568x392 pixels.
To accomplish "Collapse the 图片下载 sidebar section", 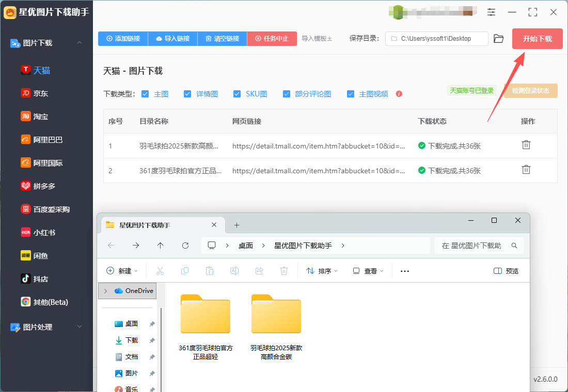I will pyautogui.click(x=80, y=43).
